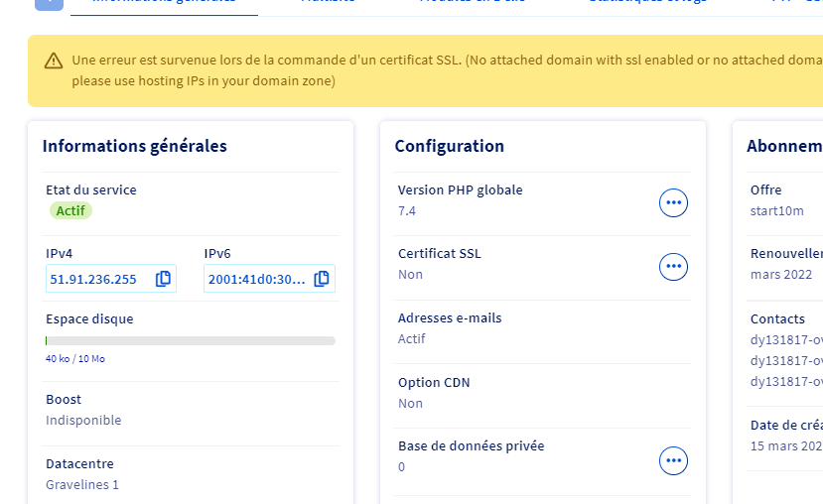Click the Espace disque usage bar
823x504 pixels.
(x=191, y=340)
